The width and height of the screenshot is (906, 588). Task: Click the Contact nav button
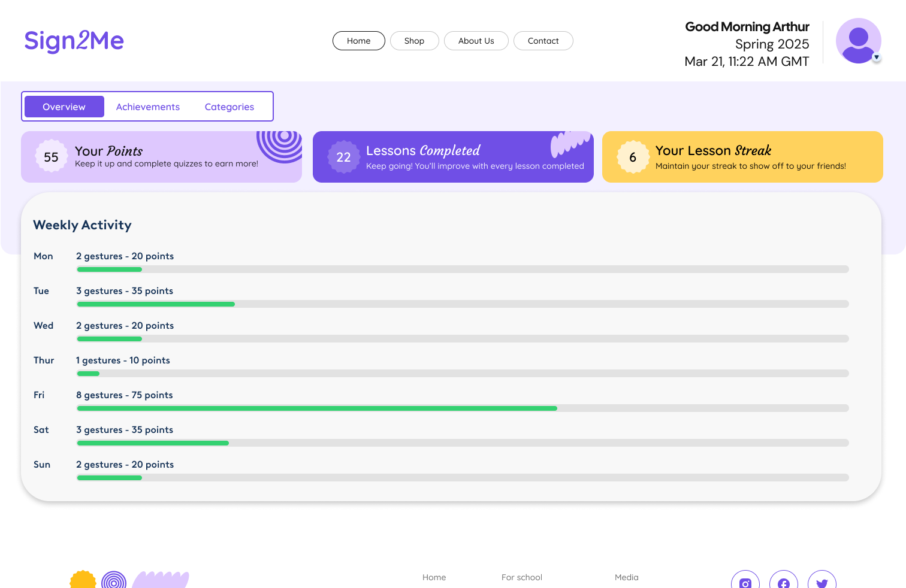click(543, 41)
